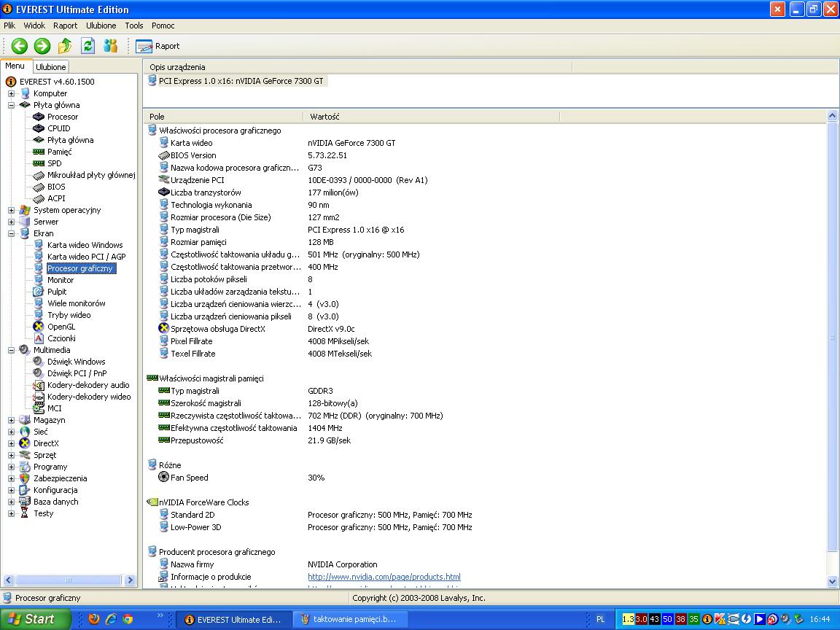Select Karta wideo PCI / AGP
This screenshot has width=840, height=630.
pos(86,257)
